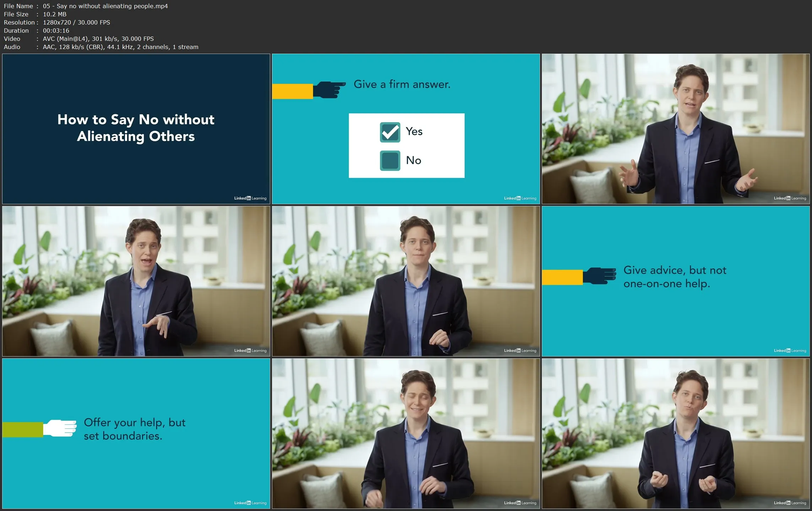The width and height of the screenshot is (812, 511).
Task: Open the frame of speaker with closed eyes smiling
Action: pyautogui.click(x=406, y=434)
